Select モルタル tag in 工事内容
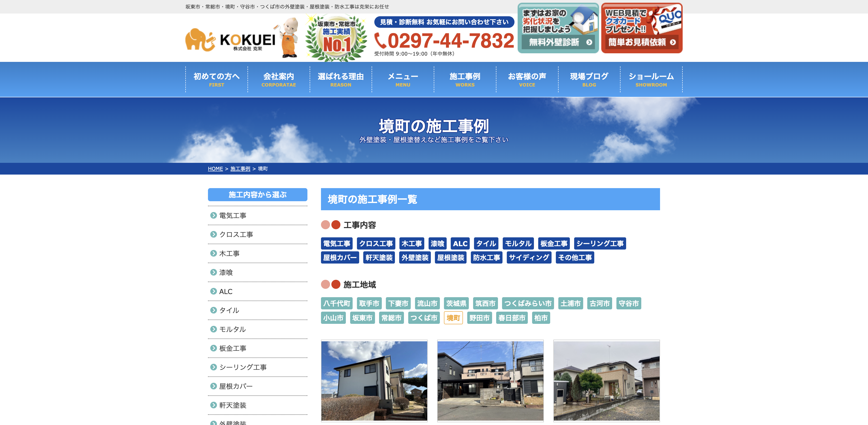The height and width of the screenshot is (425, 868). pos(518,243)
